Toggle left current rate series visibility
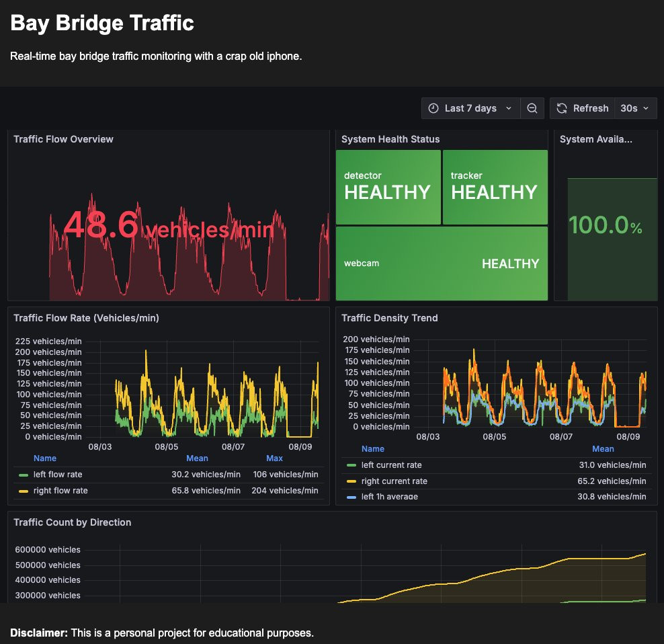This screenshot has height=644, width=664. coord(391,465)
